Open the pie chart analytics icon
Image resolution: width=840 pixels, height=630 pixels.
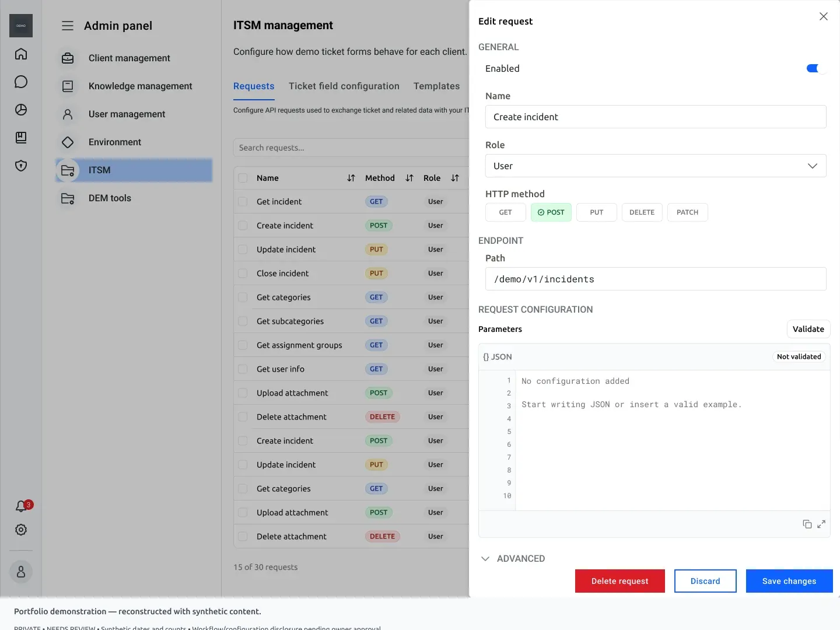pos(21,110)
